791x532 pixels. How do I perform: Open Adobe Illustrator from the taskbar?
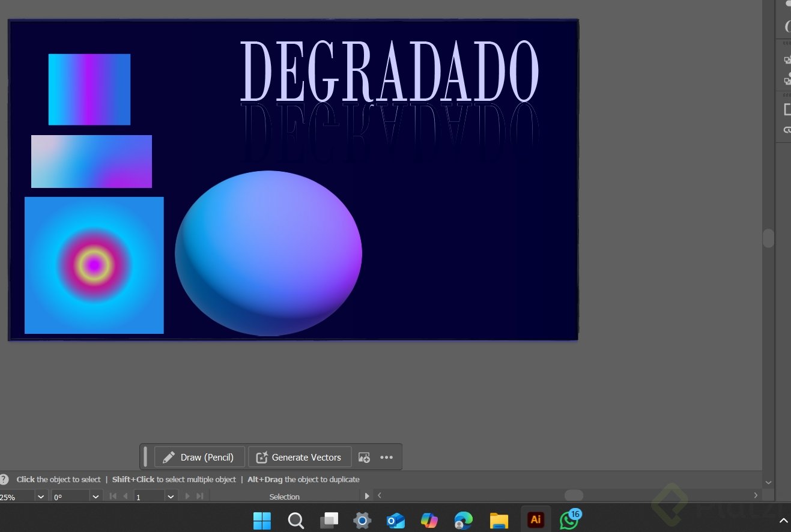(535, 520)
